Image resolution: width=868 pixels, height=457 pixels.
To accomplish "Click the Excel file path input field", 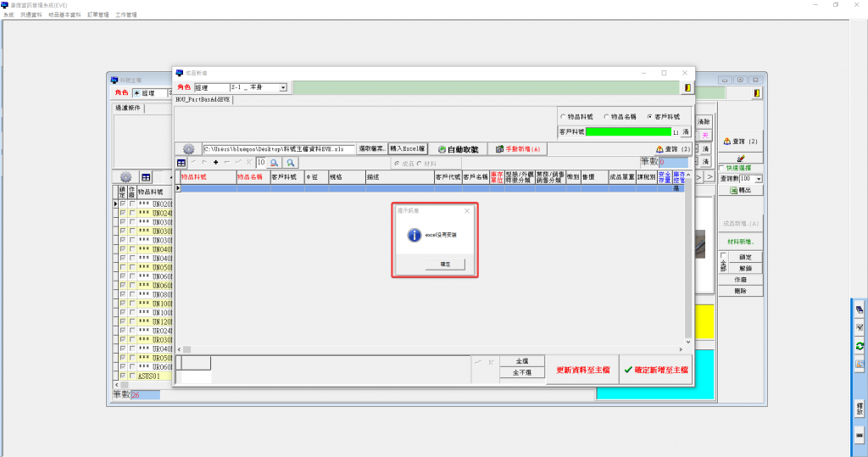I will (x=278, y=149).
